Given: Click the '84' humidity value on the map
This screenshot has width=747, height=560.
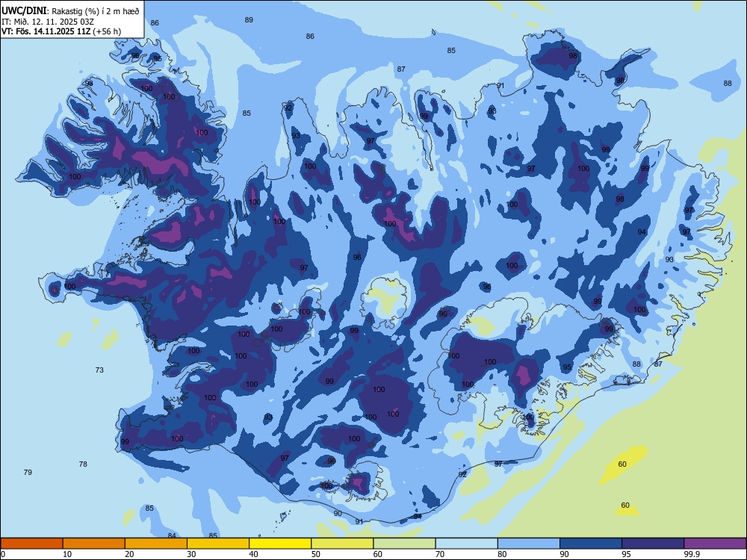Looking at the screenshot, I should click(172, 535).
